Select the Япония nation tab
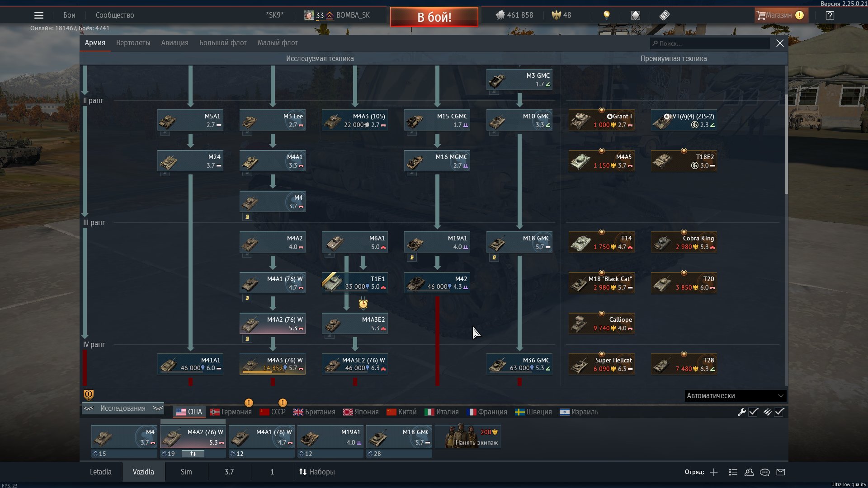The image size is (868, 488). click(361, 412)
